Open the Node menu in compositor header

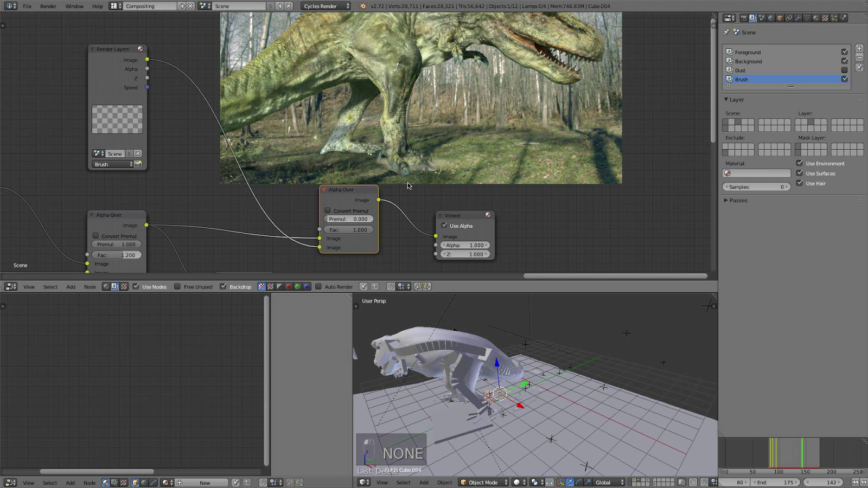tap(90, 286)
